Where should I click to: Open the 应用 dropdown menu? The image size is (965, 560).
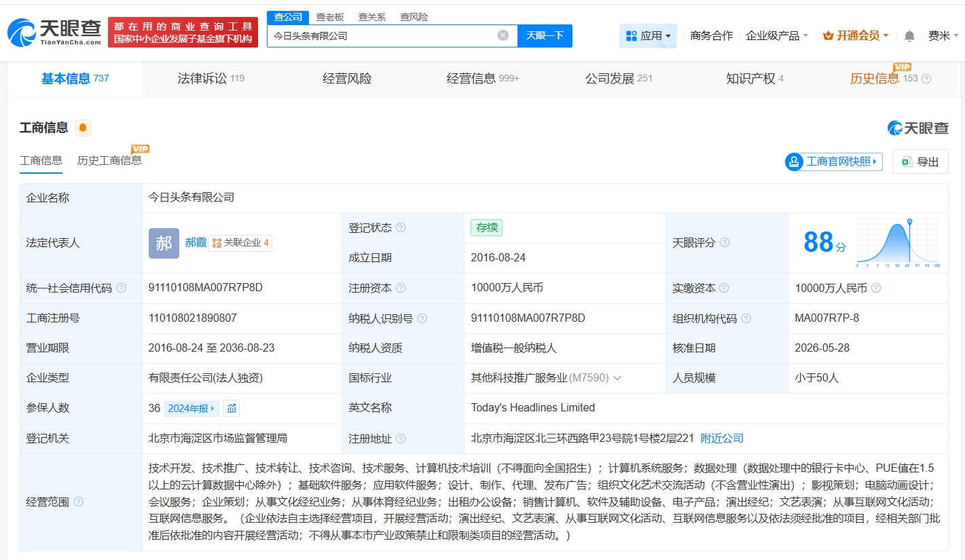[x=648, y=35]
